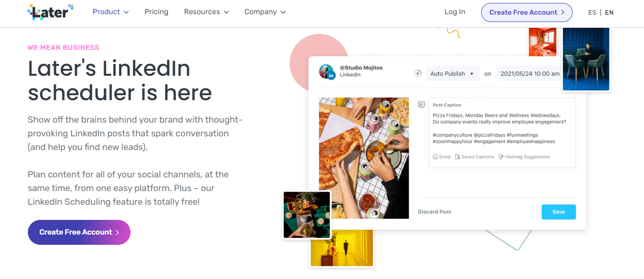Image resolution: width=644 pixels, height=279 pixels.
Task: Go to the Pricing page
Action: [156, 12]
